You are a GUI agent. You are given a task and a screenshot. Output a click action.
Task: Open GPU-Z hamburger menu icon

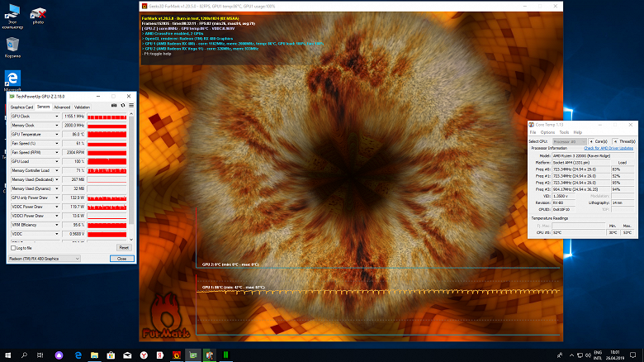pos(131,106)
